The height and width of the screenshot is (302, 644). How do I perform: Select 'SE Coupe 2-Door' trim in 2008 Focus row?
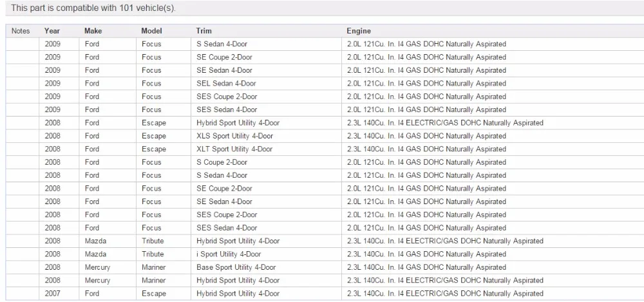(x=224, y=189)
